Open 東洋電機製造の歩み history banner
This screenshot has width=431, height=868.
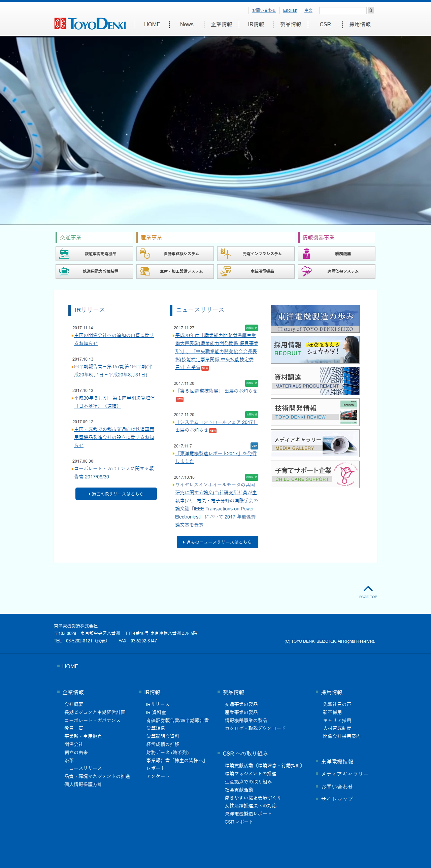pyautogui.click(x=315, y=319)
